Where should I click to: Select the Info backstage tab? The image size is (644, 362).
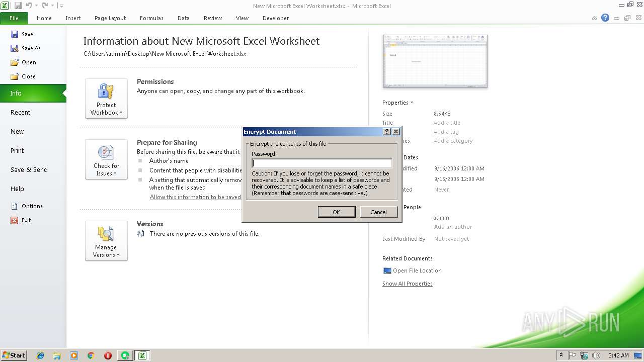33,93
